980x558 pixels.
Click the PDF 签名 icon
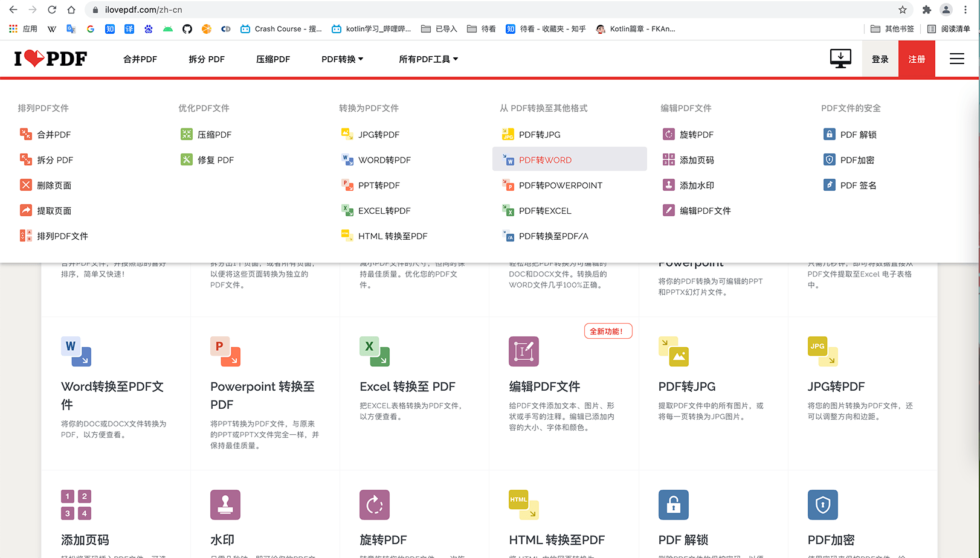829,185
